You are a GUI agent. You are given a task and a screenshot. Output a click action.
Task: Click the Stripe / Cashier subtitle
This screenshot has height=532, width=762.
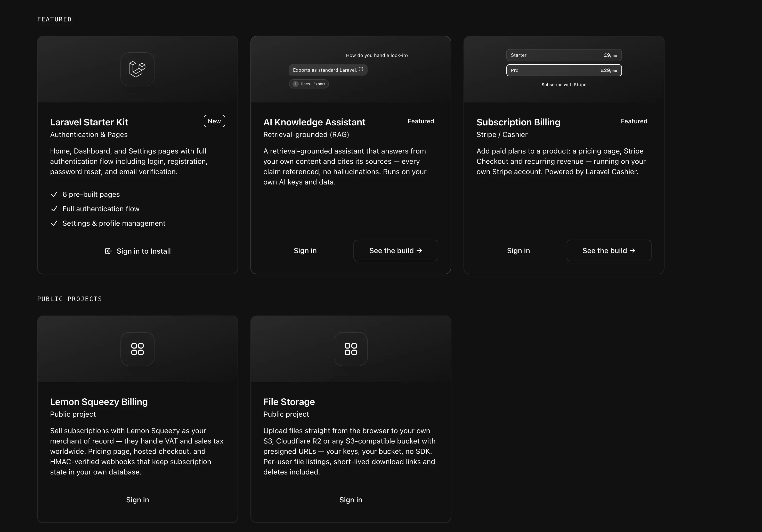tap(502, 134)
